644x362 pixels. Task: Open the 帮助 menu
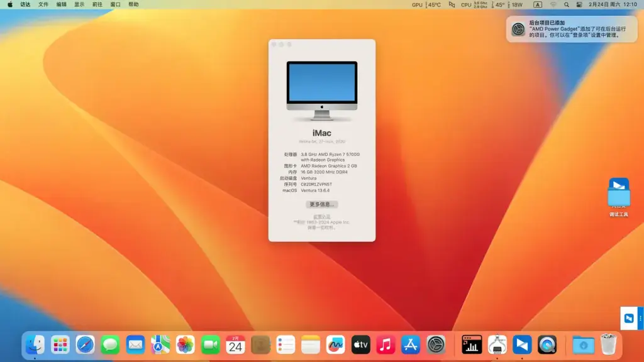133,4
